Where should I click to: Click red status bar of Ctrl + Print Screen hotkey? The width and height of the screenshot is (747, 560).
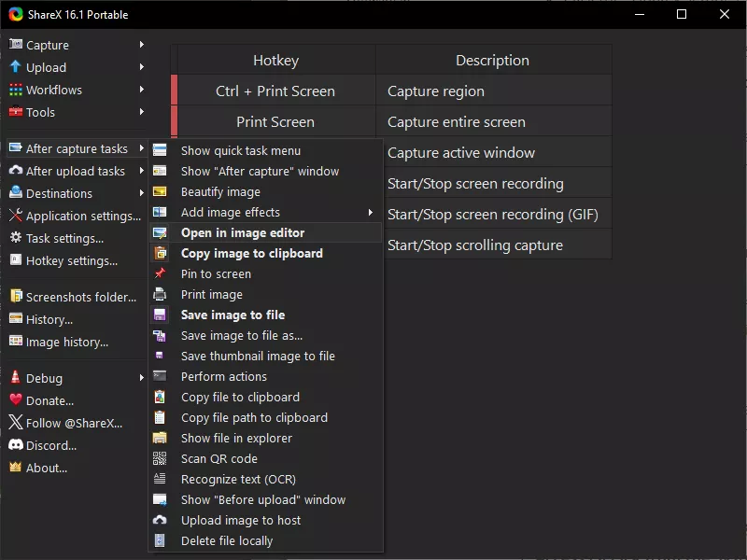point(174,90)
